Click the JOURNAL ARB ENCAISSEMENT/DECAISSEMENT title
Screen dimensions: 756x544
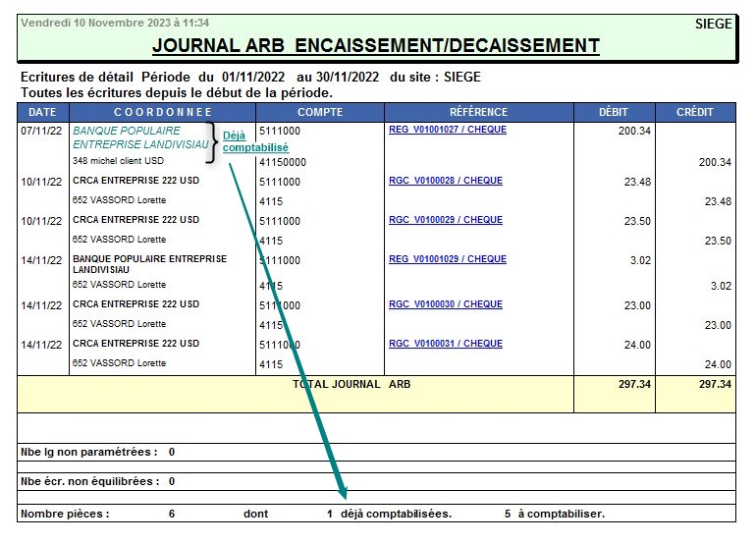376,45
